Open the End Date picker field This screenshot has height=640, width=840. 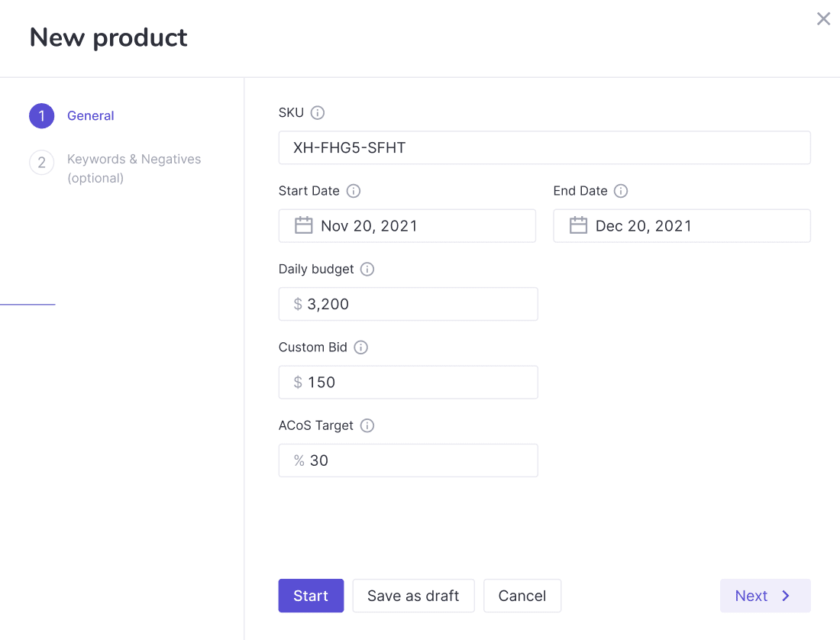[x=682, y=225]
